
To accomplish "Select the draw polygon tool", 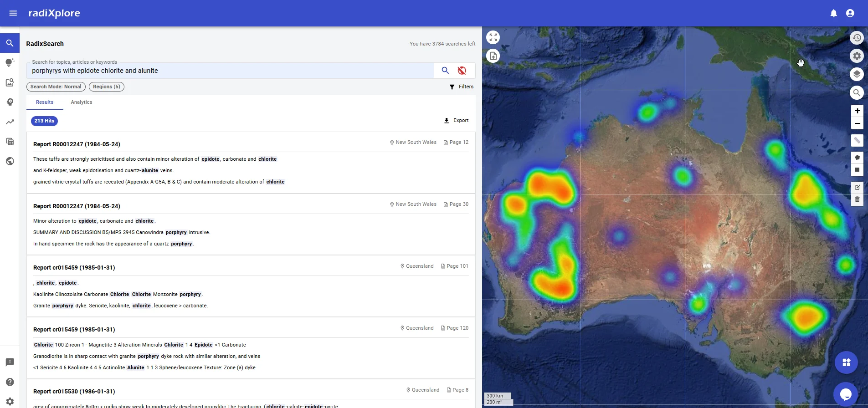I will click(857, 158).
